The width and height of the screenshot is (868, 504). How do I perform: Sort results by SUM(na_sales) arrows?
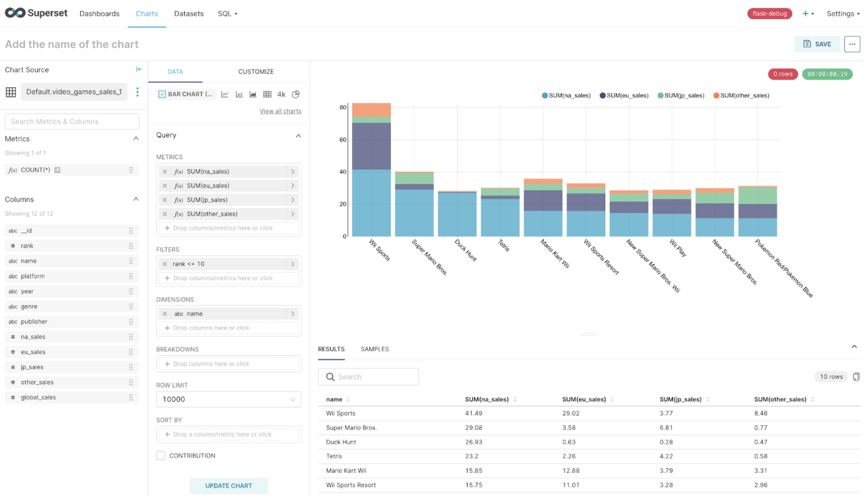[x=515, y=400]
